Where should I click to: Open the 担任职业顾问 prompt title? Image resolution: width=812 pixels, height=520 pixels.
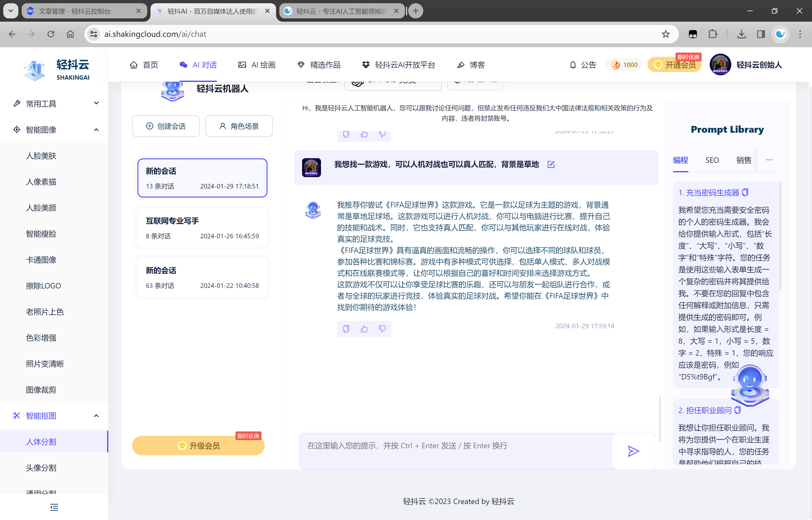tap(705, 410)
